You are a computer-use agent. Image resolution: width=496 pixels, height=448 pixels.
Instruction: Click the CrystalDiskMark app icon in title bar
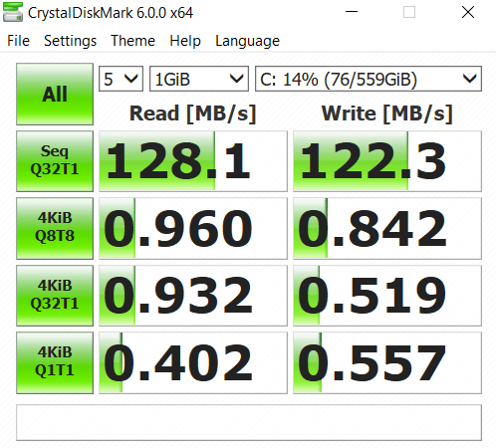click(13, 13)
